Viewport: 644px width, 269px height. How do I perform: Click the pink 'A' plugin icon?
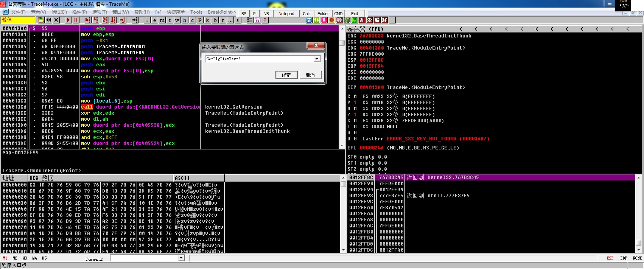pos(324,20)
